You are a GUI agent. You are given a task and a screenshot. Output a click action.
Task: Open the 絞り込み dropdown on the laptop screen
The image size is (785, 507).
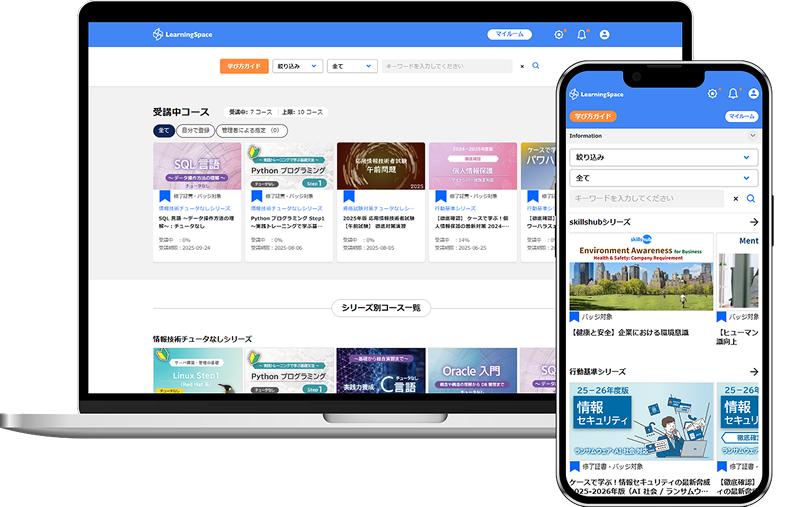click(297, 66)
